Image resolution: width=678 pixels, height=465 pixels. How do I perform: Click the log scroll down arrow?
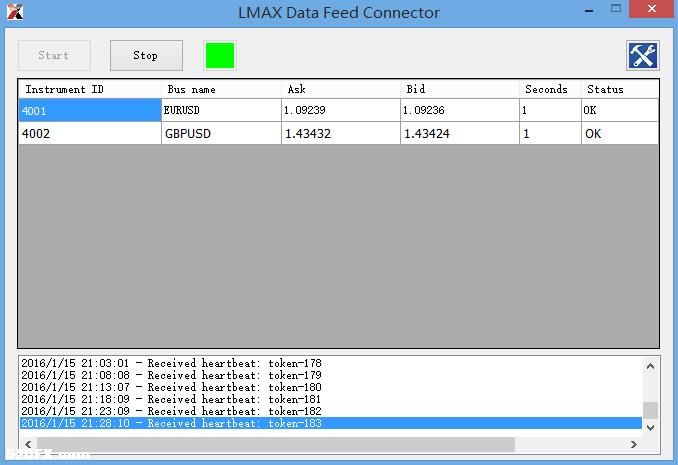(x=650, y=427)
